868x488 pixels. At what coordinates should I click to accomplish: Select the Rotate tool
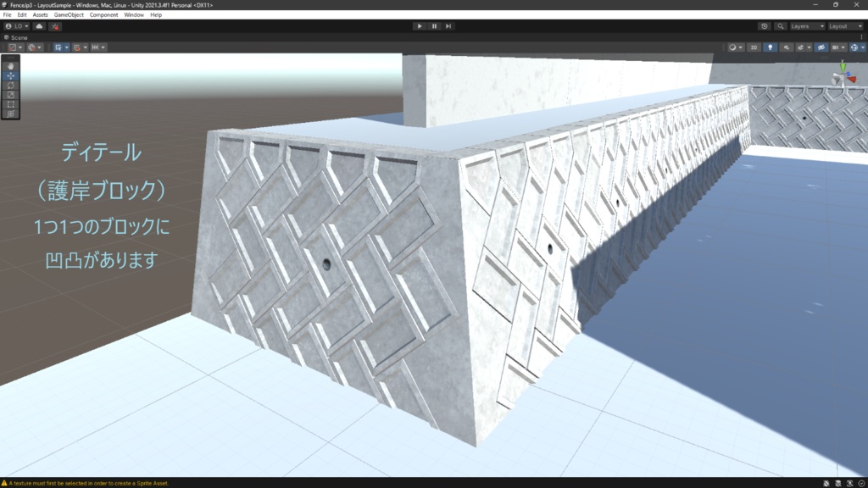coord(10,86)
